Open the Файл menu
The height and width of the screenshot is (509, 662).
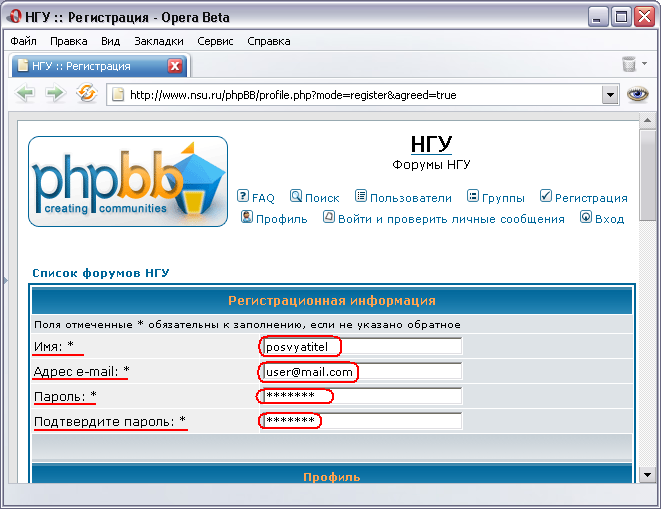click(24, 41)
